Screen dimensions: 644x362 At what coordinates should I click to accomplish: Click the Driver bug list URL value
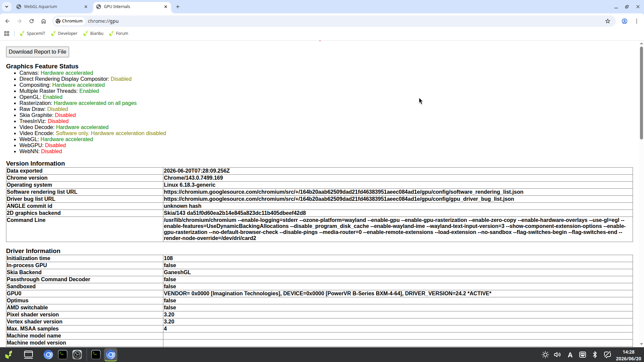coord(339,199)
